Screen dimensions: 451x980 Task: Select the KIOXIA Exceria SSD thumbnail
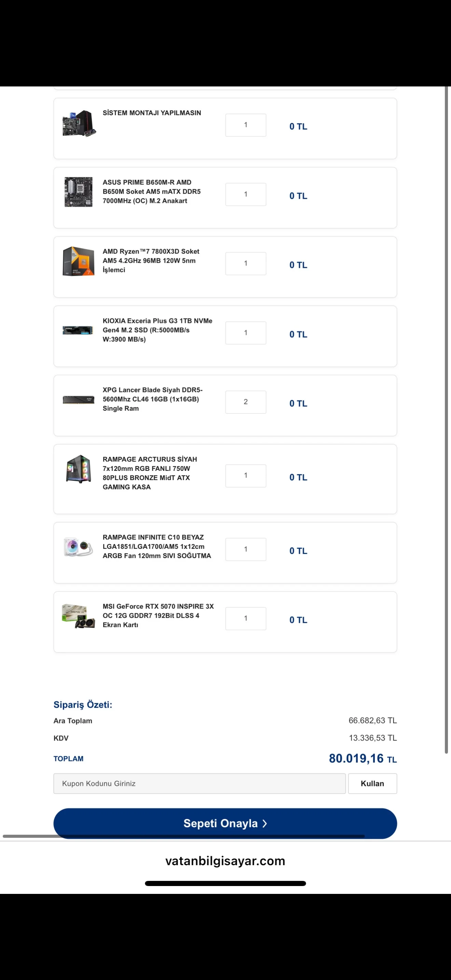pos(78,330)
